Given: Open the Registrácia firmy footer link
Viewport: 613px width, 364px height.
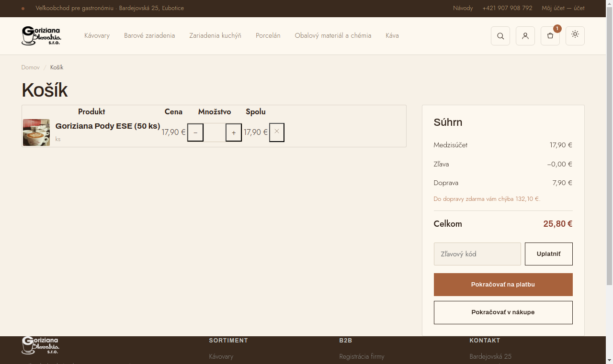Looking at the screenshot, I should pos(362,356).
